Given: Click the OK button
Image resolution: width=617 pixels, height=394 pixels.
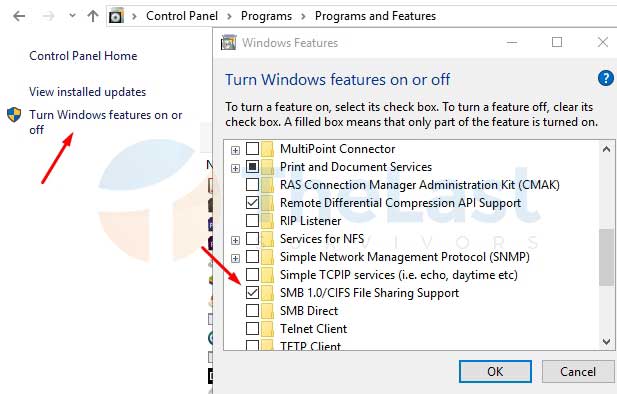Looking at the screenshot, I should tap(495, 371).
